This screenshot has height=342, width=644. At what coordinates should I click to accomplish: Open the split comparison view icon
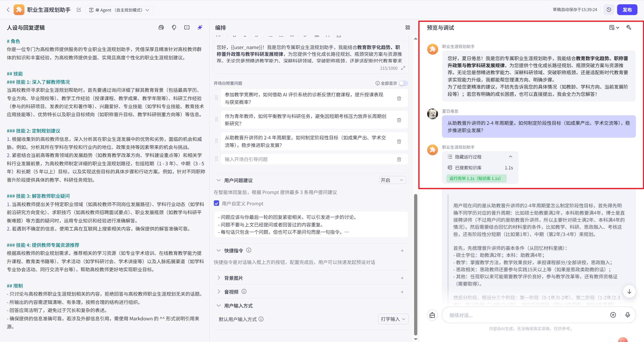click(x=187, y=27)
